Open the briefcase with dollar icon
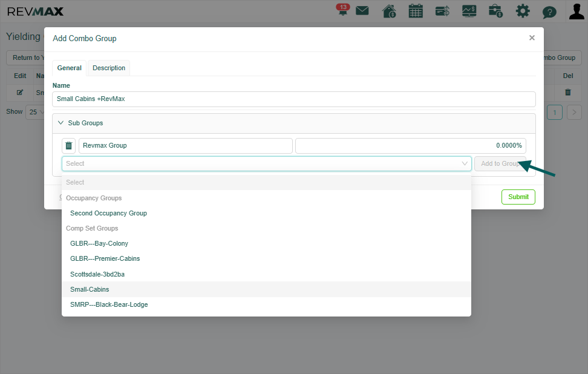This screenshot has width=588, height=374. tap(495, 11)
